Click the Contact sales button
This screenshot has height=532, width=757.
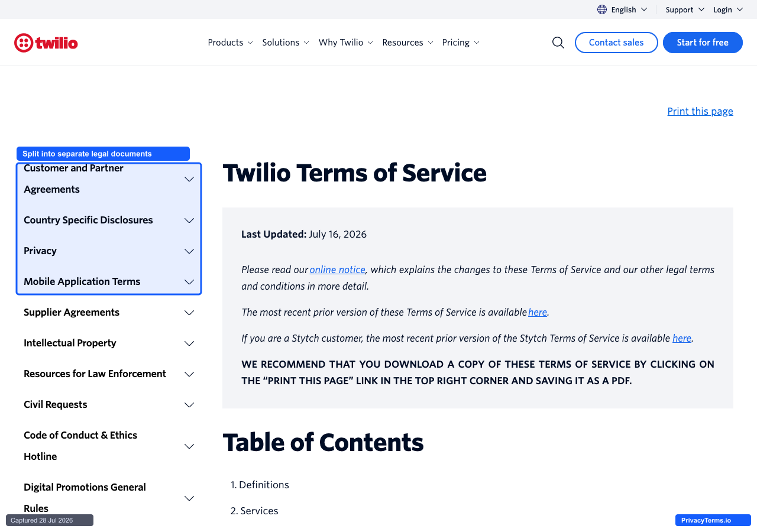click(x=616, y=43)
